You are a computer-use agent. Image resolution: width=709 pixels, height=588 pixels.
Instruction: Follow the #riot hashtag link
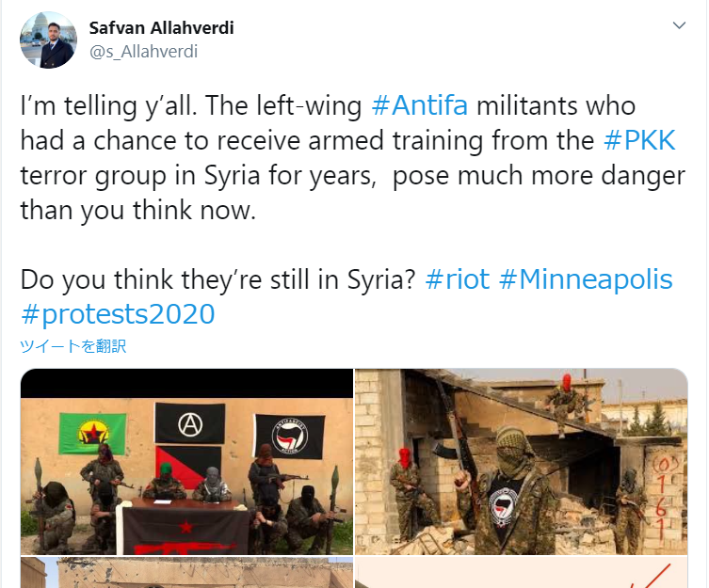tap(458, 278)
